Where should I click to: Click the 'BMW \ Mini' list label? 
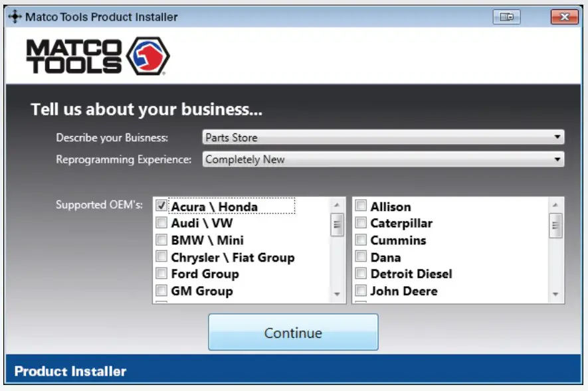pos(207,240)
